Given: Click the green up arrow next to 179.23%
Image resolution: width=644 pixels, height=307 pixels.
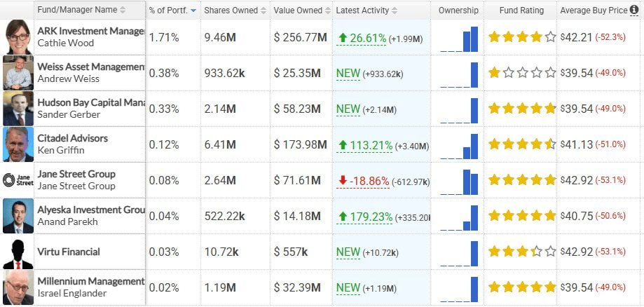Looking at the screenshot, I should (343, 217).
